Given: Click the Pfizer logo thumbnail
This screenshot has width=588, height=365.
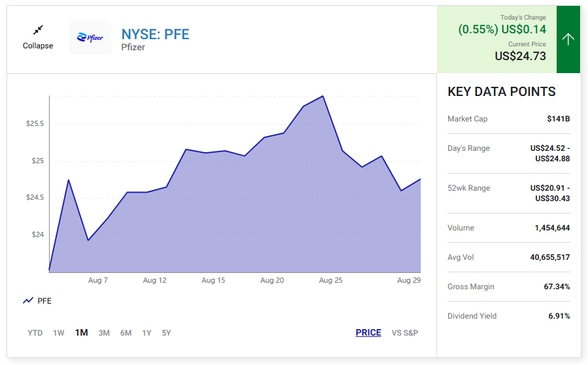Looking at the screenshot, I should pos(90,38).
